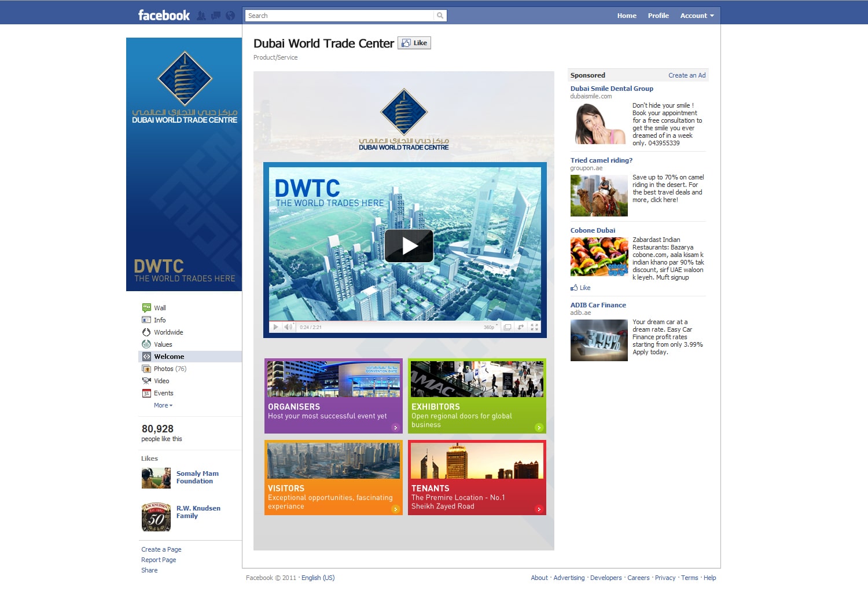The height and width of the screenshot is (602, 868).
Task: Open the friend requests icon
Action: (201, 16)
